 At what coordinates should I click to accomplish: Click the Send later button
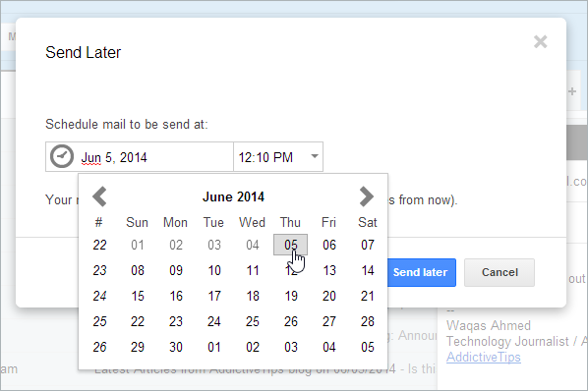tap(421, 272)
